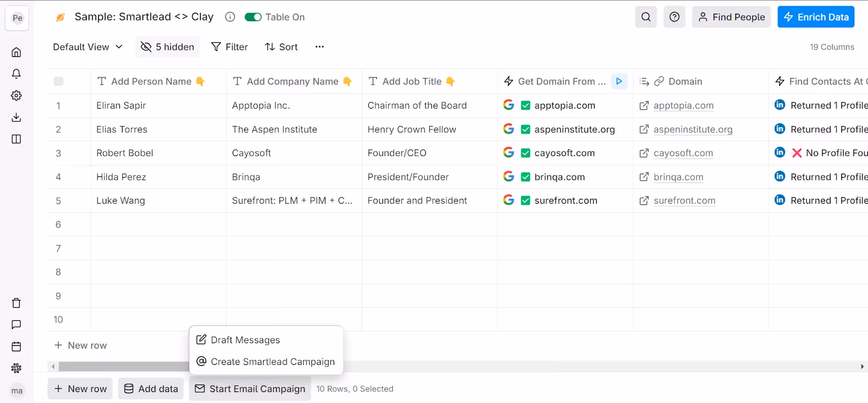
Task: Click the scrollbar left arrow
Action: point(53,367)
